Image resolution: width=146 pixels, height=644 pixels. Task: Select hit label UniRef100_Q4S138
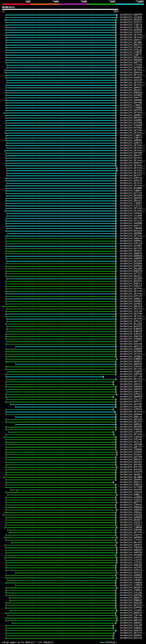click(131, 80)
